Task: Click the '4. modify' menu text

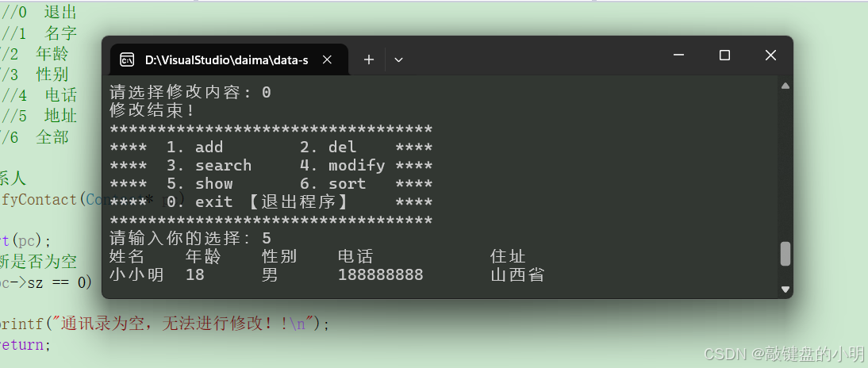Action: [343, 166]
